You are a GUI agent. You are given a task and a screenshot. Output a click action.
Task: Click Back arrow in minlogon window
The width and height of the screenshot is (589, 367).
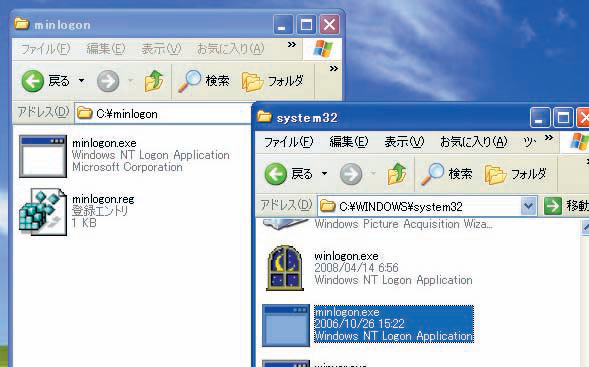pyautogui.click(x=33, y=81)
